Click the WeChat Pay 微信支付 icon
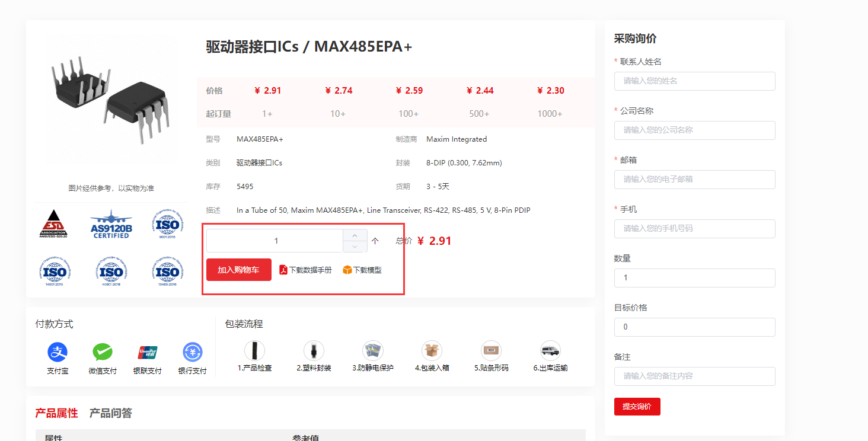This screenshot has width=868, height=441. [x=103, y=352]
